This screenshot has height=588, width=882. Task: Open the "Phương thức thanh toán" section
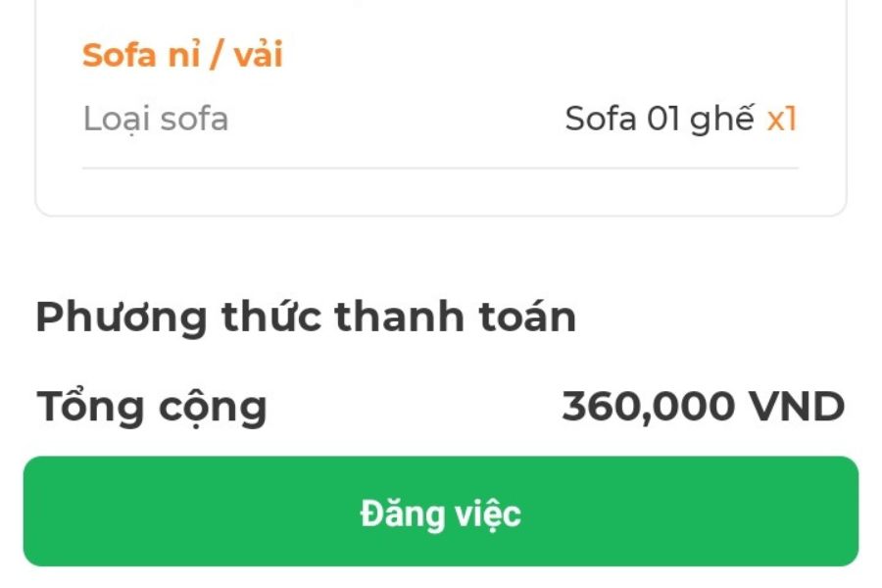click(x=306, y=317)
